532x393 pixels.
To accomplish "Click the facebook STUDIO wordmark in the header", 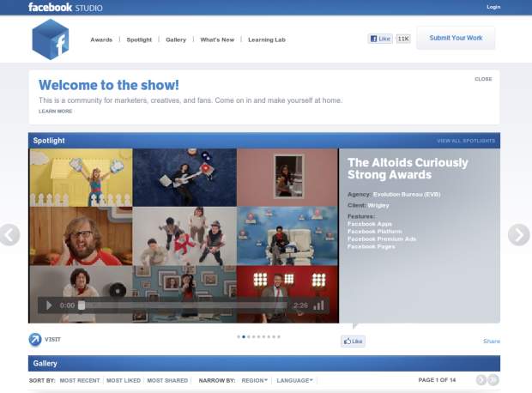I will pos(65,7).
